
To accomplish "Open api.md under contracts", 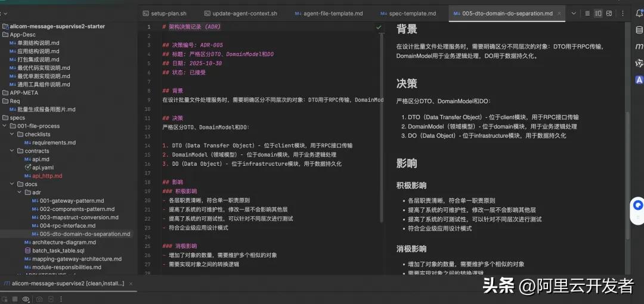I will click(37, 159).
